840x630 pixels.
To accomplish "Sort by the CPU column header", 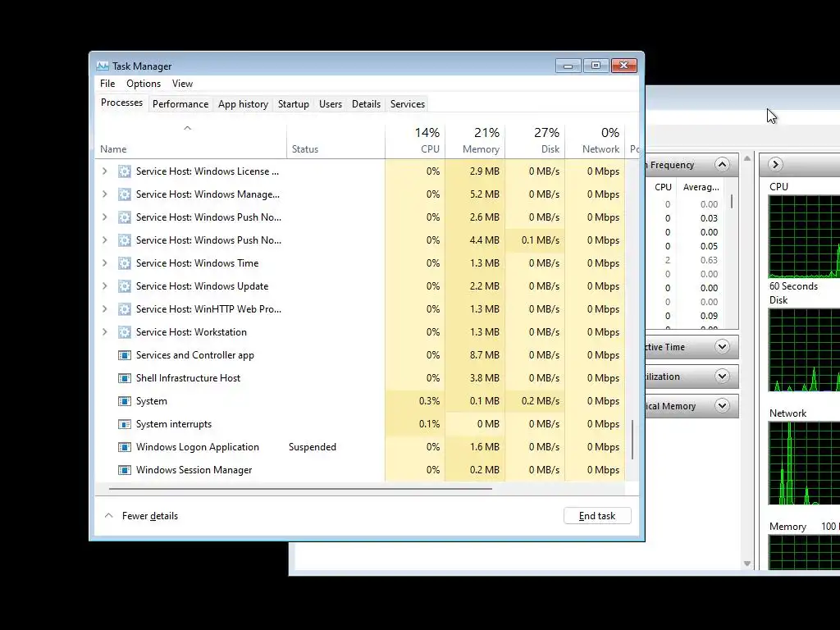I will pyautogui.click(x=415, y=142).
